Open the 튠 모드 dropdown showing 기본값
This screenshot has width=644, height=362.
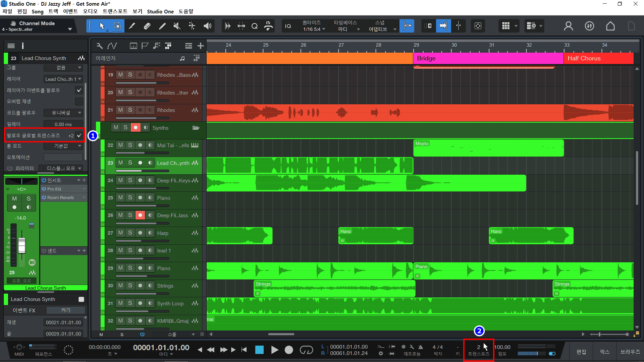pyautogui.click(x=63, y=146)
